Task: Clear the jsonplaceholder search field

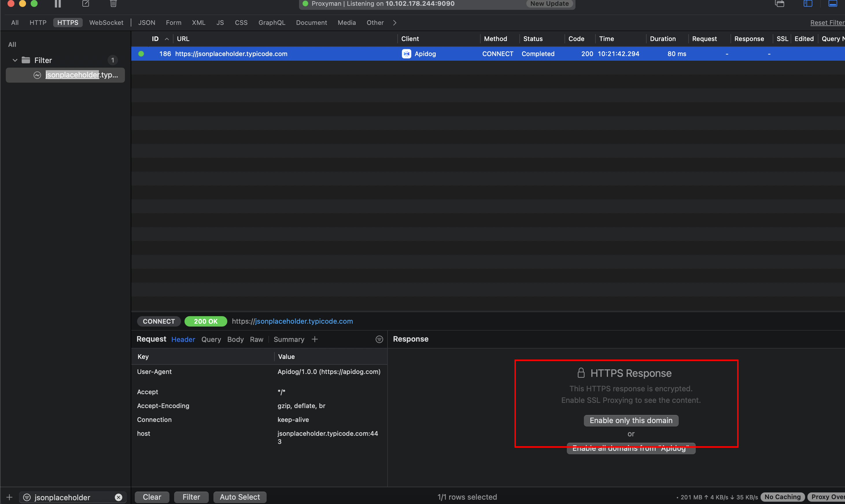Action: tap(118, 497)
